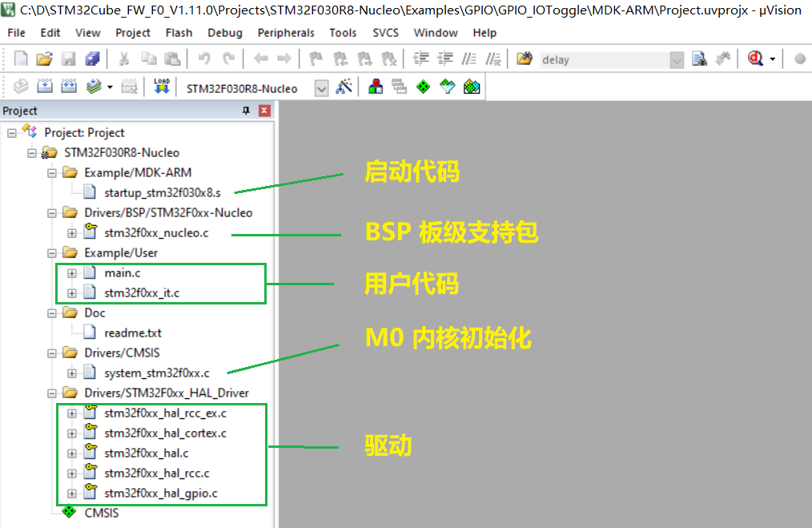Click the Pack Installer icon

click(x=472, y=87)
